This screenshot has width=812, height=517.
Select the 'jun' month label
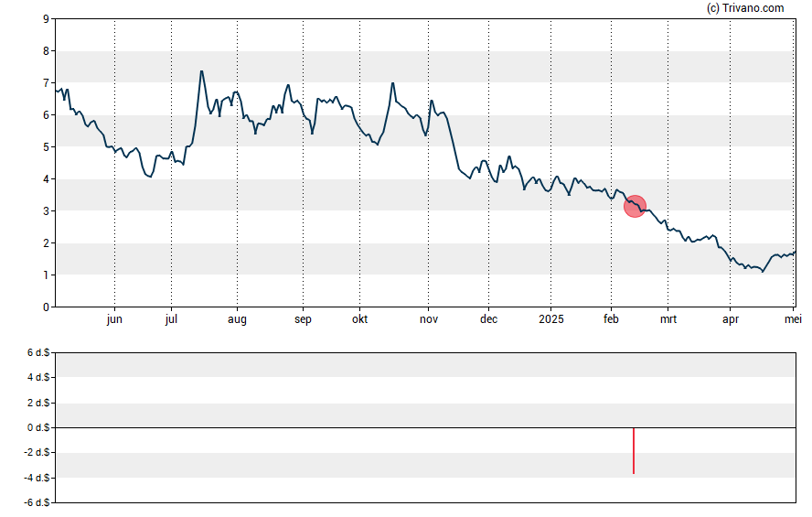click(114, 319)
